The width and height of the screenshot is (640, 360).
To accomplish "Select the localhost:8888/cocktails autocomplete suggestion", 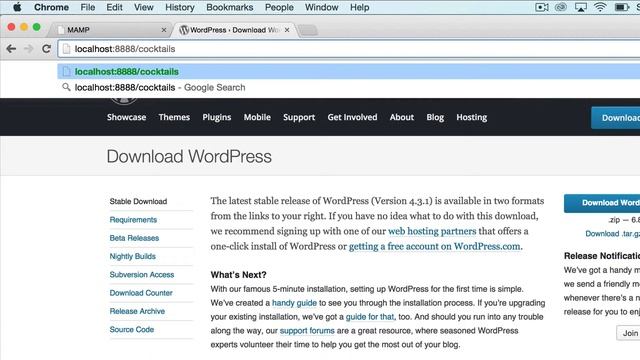I will click(349, 71).
